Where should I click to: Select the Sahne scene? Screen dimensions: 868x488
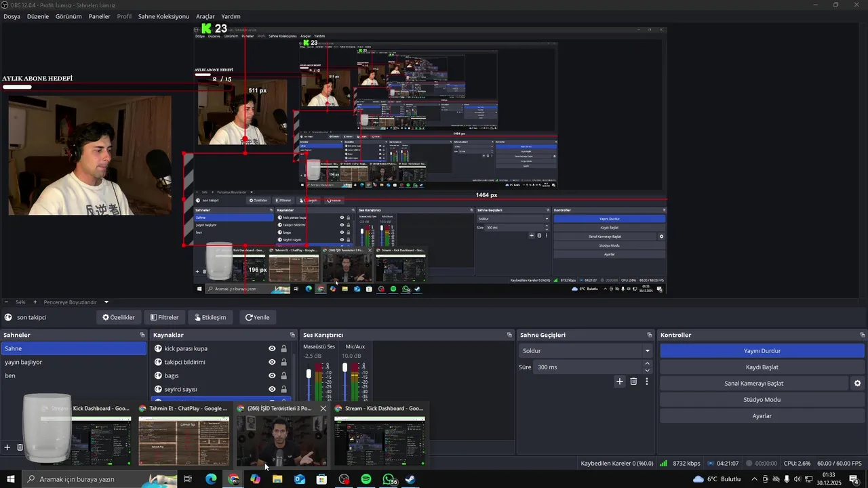coord(73,348)
